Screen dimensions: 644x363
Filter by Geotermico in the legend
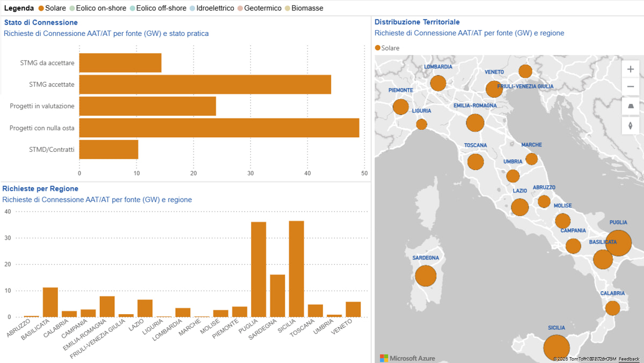pos(260,8)
